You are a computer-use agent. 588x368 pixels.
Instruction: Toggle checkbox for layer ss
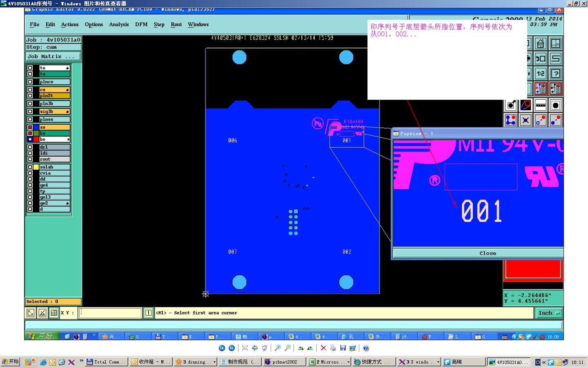(30, 127)
